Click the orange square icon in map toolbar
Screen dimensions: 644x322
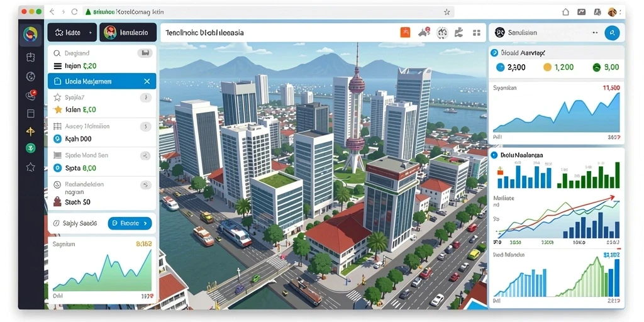[405, 33]
